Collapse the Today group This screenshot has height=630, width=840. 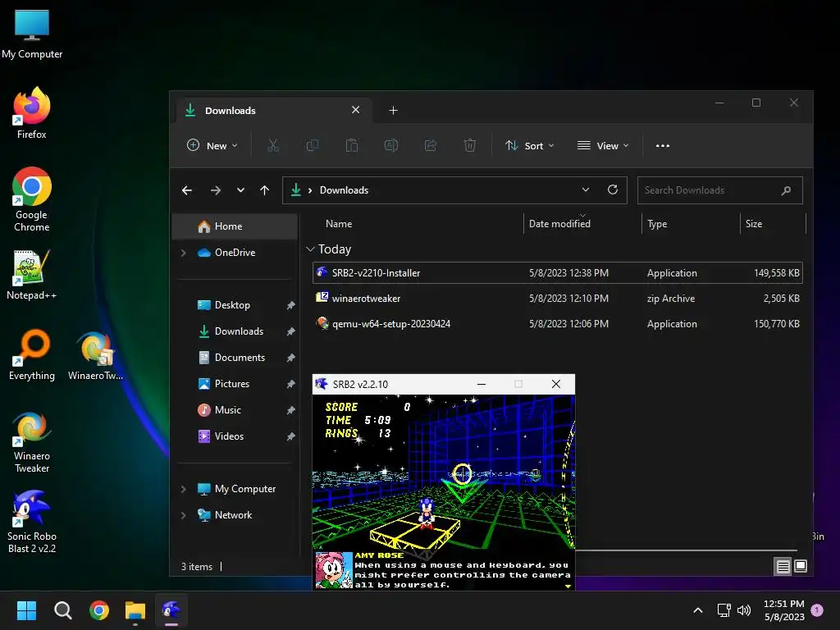(310, 249)
